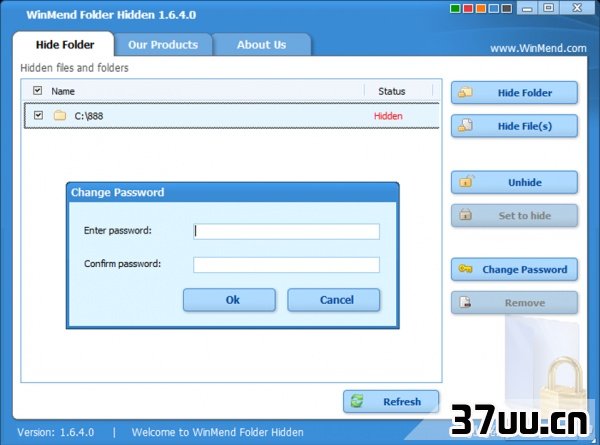Open the About Us tab

click(x=261, y=45)
